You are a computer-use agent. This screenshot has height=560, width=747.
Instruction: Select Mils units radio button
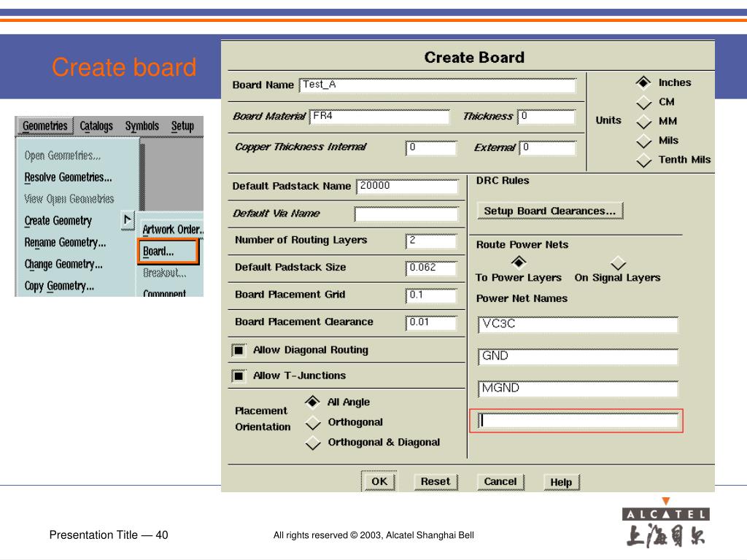(643, 141)
